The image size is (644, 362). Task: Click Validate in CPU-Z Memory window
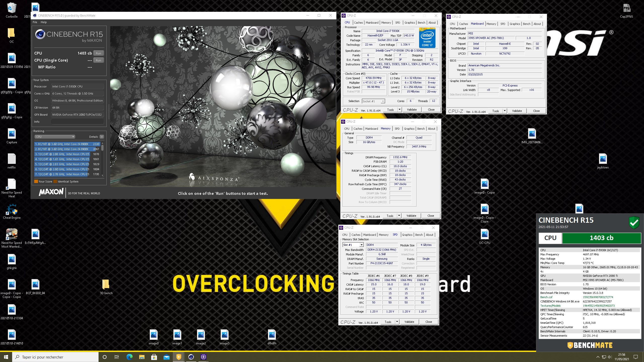411,216
